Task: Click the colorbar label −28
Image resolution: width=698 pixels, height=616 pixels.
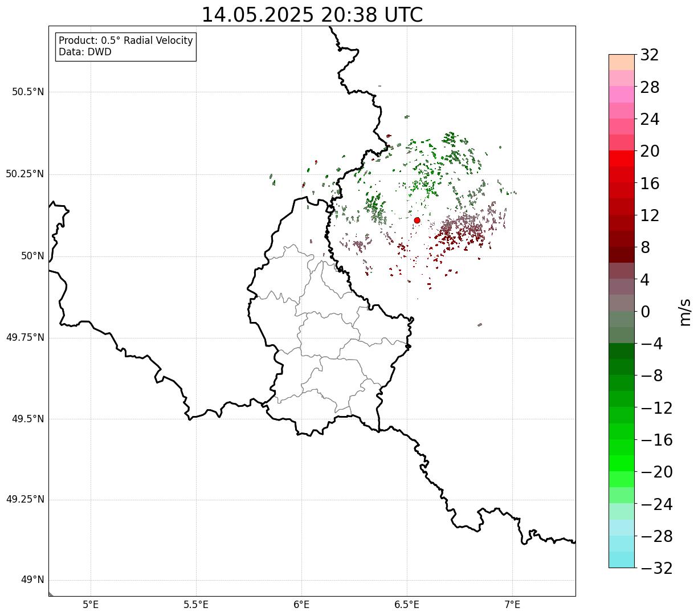Action: click(x=656, y=536)
